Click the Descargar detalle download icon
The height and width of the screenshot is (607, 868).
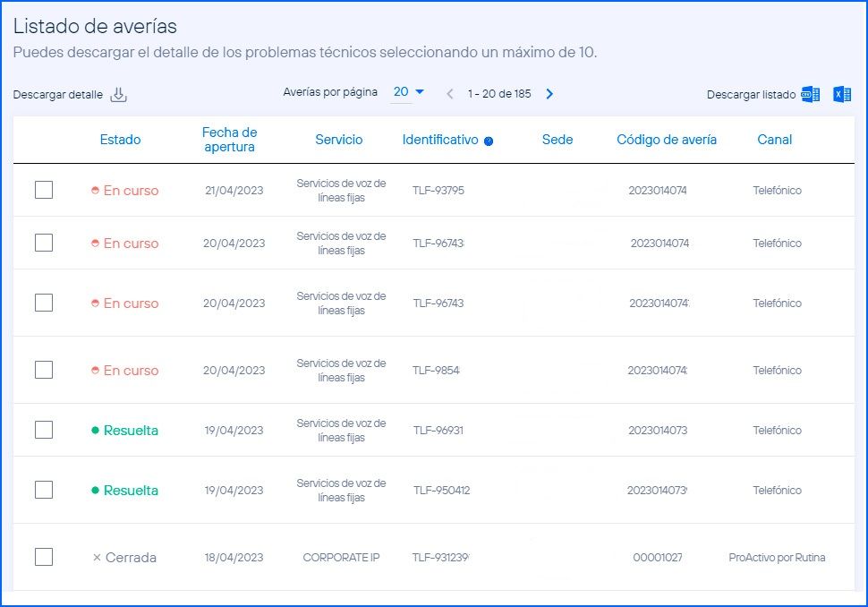[119, 95]
